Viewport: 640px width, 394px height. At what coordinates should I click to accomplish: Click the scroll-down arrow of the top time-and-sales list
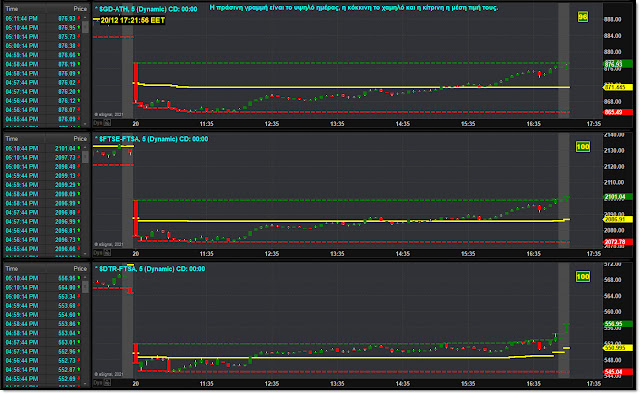click(85, 123)
